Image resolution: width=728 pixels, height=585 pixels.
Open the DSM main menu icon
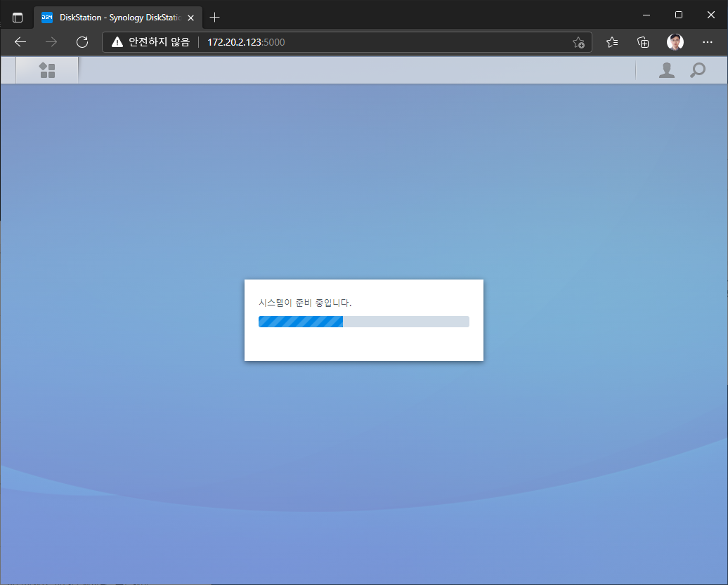47,70
